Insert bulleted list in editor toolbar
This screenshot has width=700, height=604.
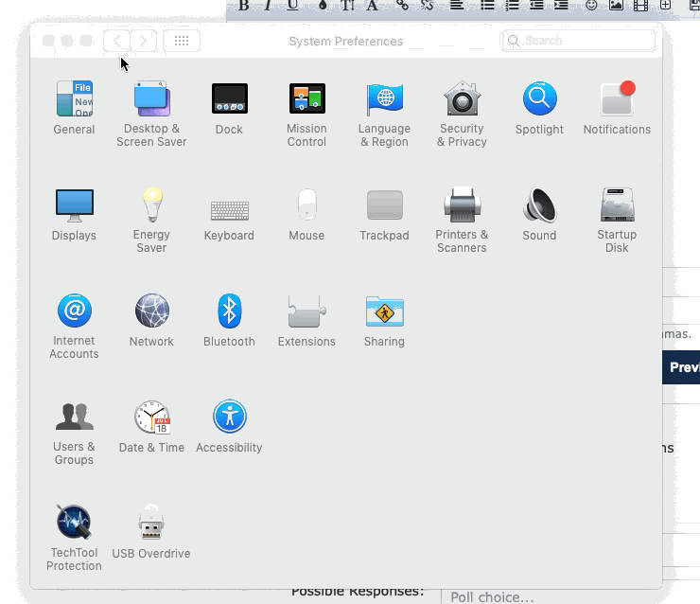click(487, 6)
